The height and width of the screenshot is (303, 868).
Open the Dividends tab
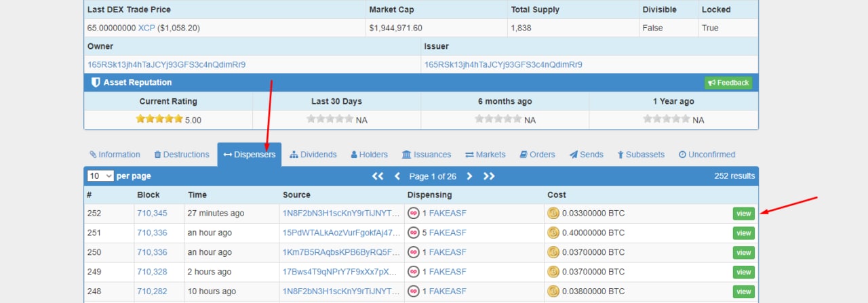pos(313,155)
